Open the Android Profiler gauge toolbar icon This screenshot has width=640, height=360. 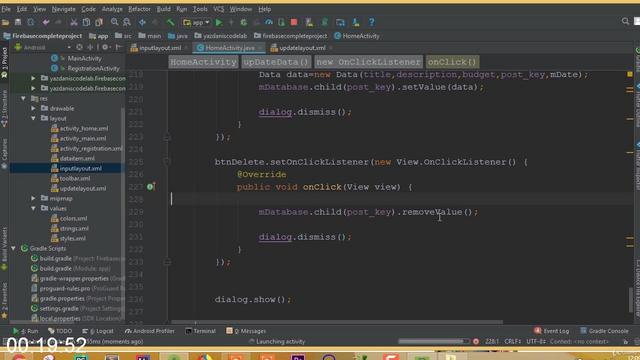tap(269, 22)
